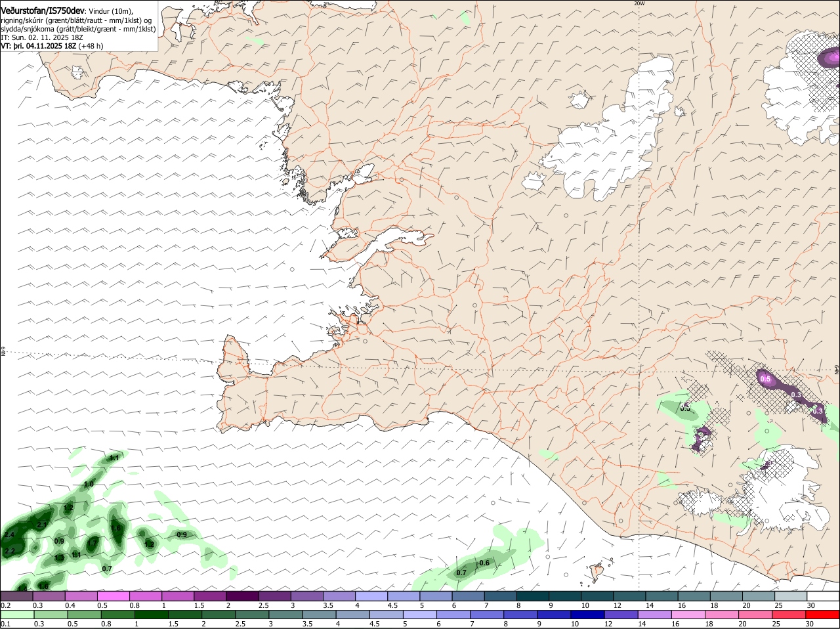Click the 'slydda/snjókoma' legend description line
The width and height of the screenshot is (840, 629).
click(78, 29)
